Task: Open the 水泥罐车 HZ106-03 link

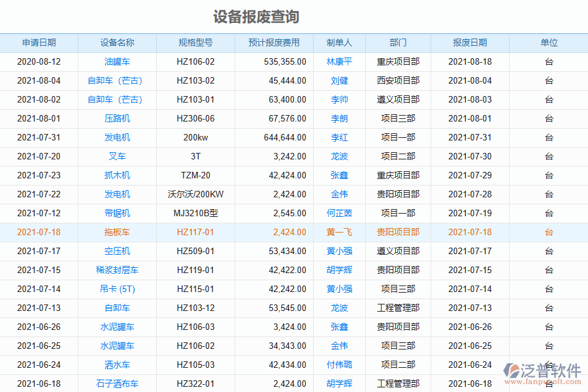Action: [x=116, y=327]
